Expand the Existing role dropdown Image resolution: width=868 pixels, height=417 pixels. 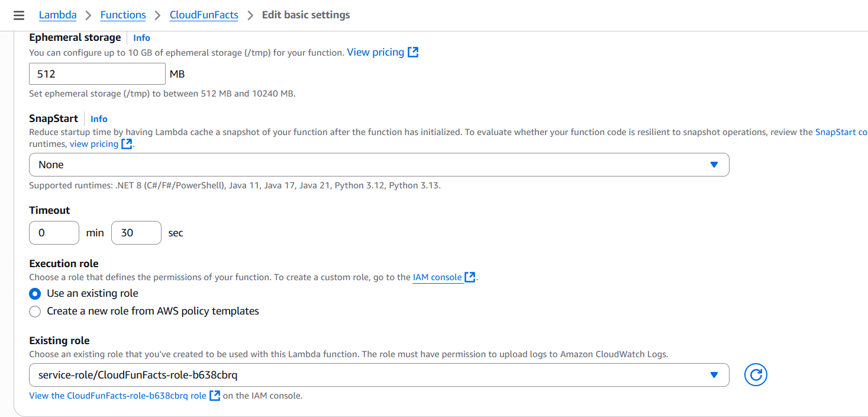[379, 375]
